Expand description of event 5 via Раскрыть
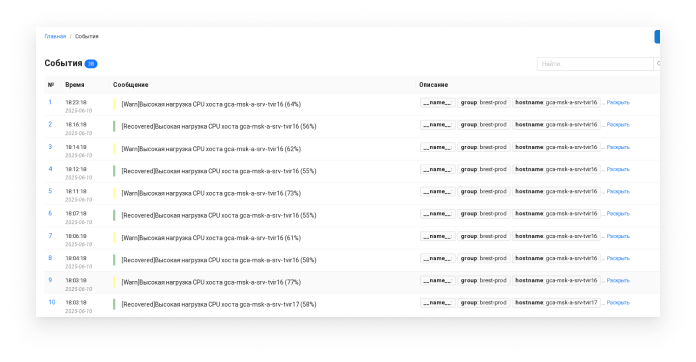The height and width of the screenshot is (362, 696). tap(618, 192)
